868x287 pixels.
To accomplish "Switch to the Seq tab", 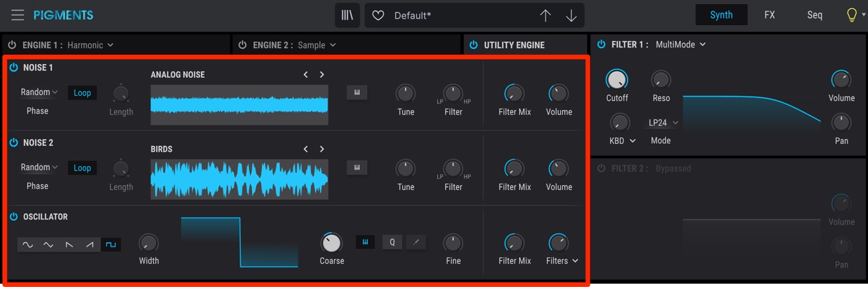I will click(x=814, y=15).
